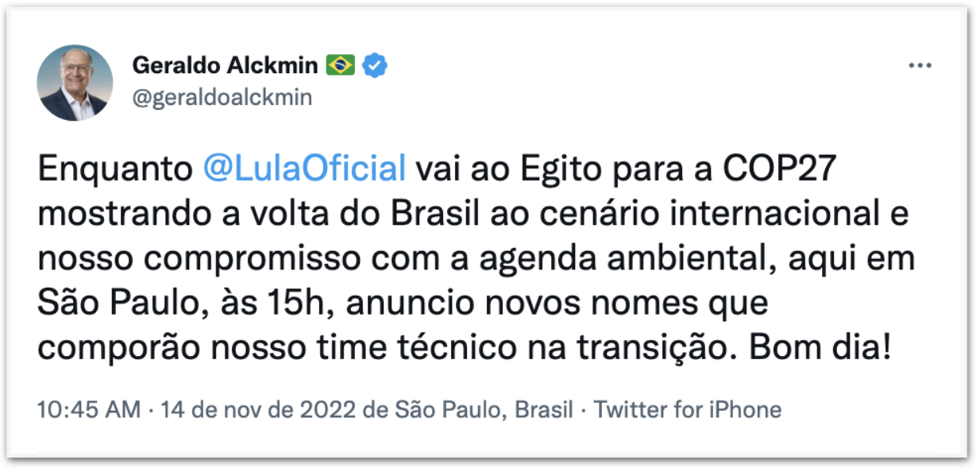Open the @geraldoalckmin handle
The width and height of the screenshot is (980, 472).
222,98
